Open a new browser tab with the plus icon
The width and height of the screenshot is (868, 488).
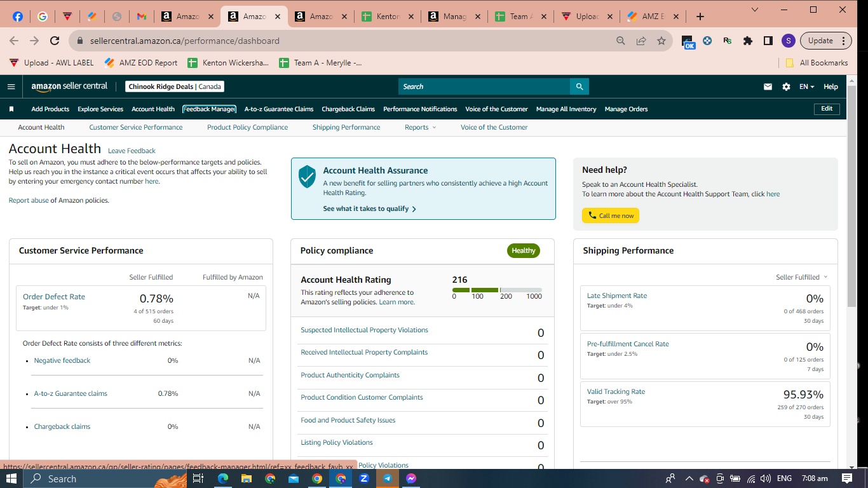700,17
